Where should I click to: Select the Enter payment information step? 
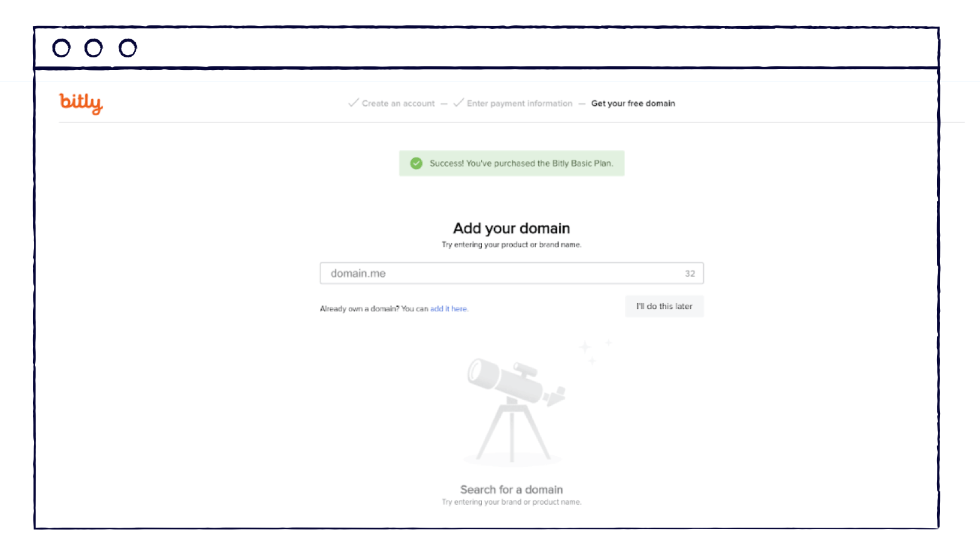click(520, 103)
